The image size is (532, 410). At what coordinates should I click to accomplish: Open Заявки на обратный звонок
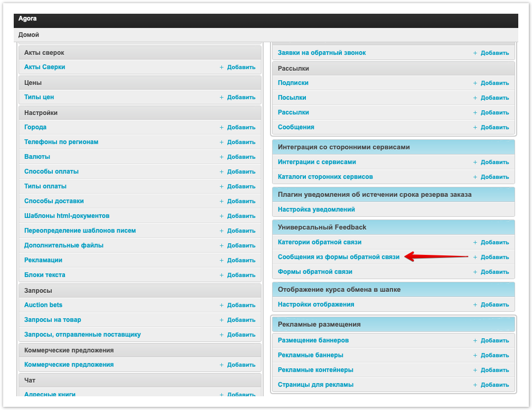pyautogui.click(x=322, y=53)
